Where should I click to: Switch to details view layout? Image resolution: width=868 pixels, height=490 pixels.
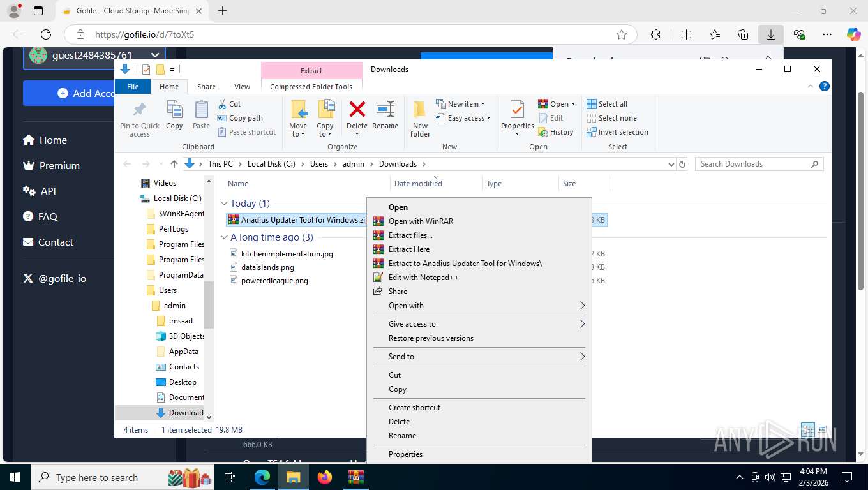[x=807, y=429]
